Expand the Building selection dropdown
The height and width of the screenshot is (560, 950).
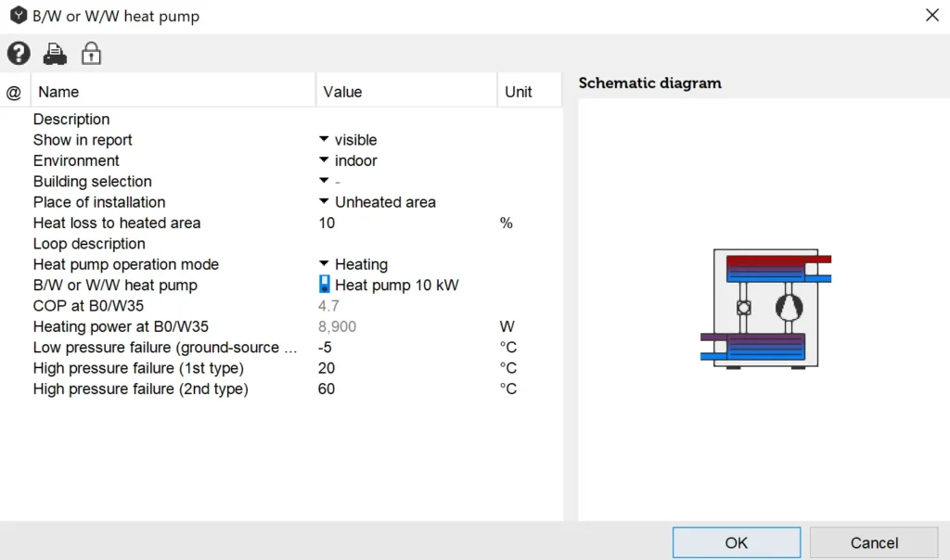(x=324, y=181)
